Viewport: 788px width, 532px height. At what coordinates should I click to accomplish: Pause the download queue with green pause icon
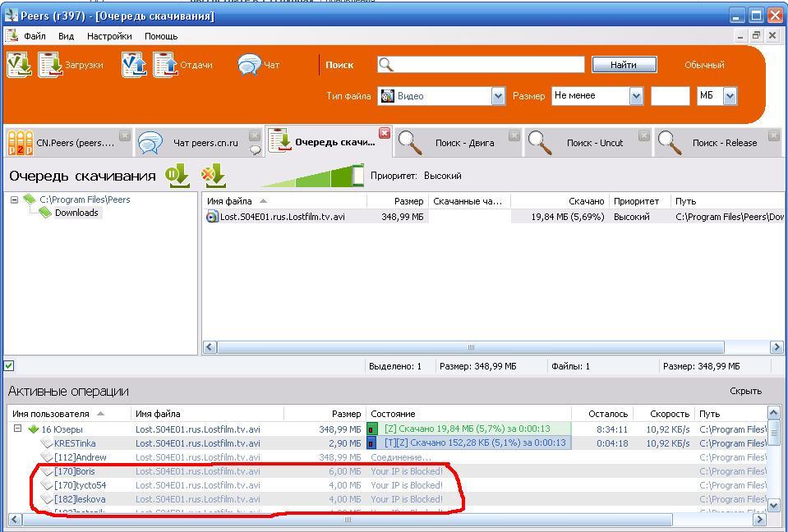(x=178, y=175)
